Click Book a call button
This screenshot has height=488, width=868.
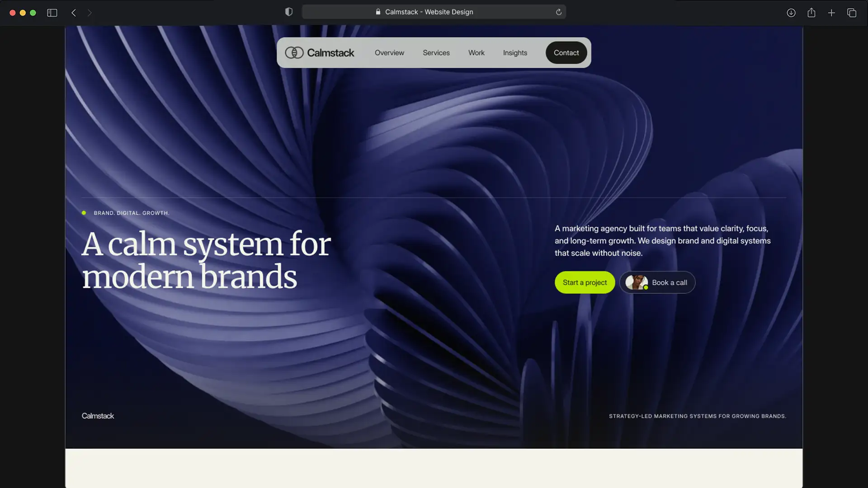click(669, 282)
